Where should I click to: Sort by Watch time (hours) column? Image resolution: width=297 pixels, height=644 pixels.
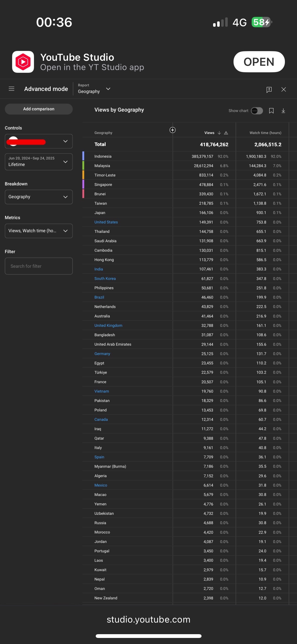[x=265, y=133]
